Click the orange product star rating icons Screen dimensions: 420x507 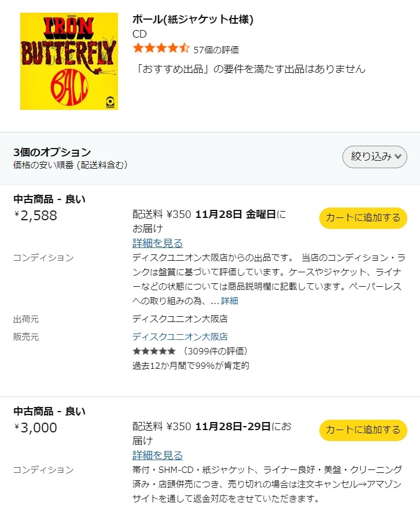tap(161, 49)
